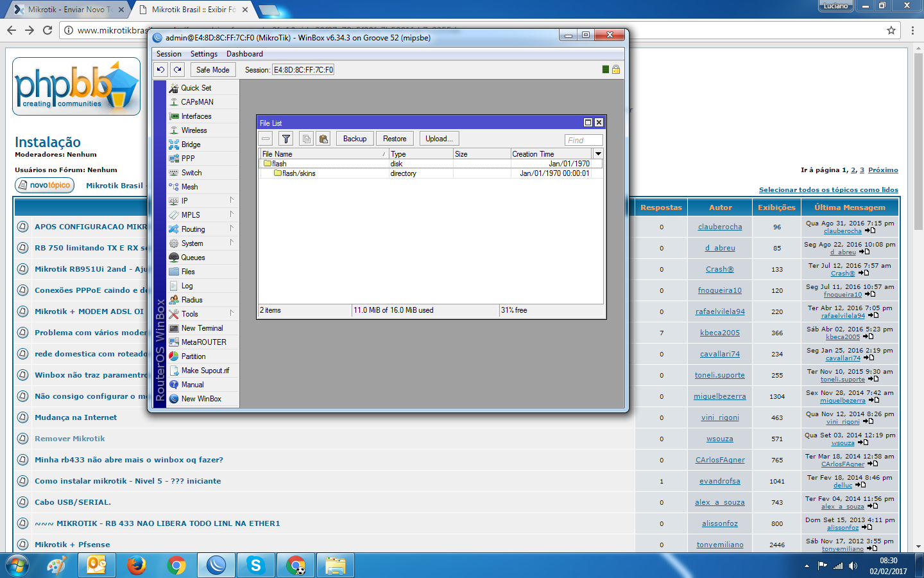
Task: Toggle Safe Mode in WinBox
Action: point(212,70)
